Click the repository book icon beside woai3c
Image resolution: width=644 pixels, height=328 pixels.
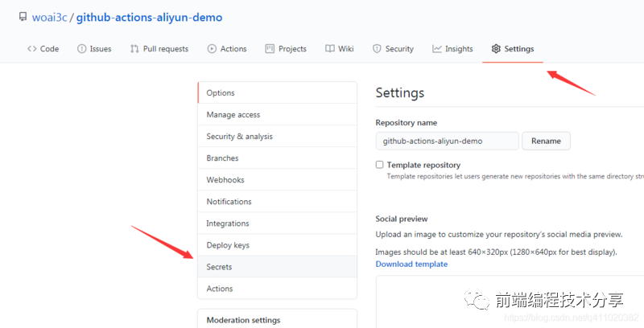pyautogui.click(x=23, y=17)
